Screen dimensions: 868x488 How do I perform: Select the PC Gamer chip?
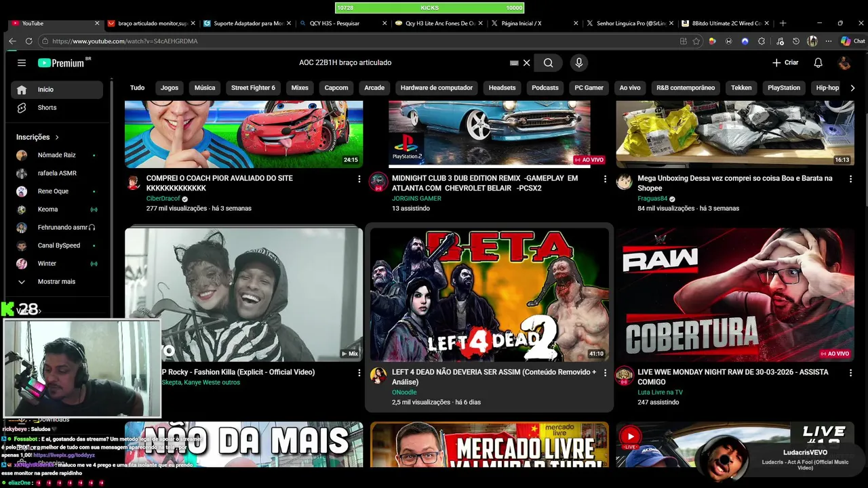tap(589, 87)
